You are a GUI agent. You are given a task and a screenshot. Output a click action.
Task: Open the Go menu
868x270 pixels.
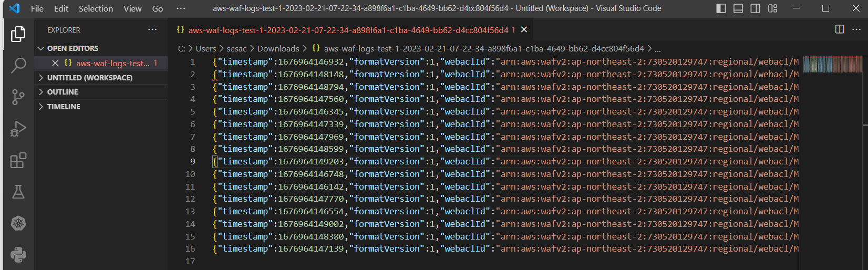[158, 8]
